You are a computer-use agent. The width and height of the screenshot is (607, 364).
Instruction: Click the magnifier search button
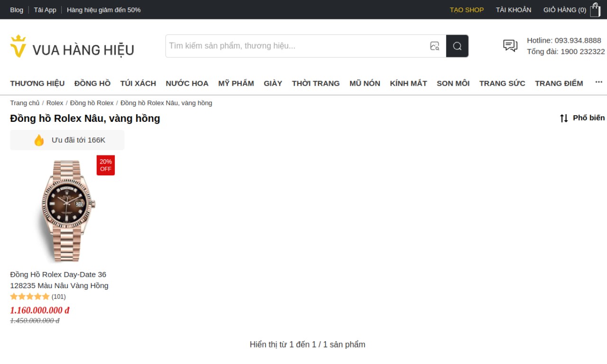pos(457,46)
